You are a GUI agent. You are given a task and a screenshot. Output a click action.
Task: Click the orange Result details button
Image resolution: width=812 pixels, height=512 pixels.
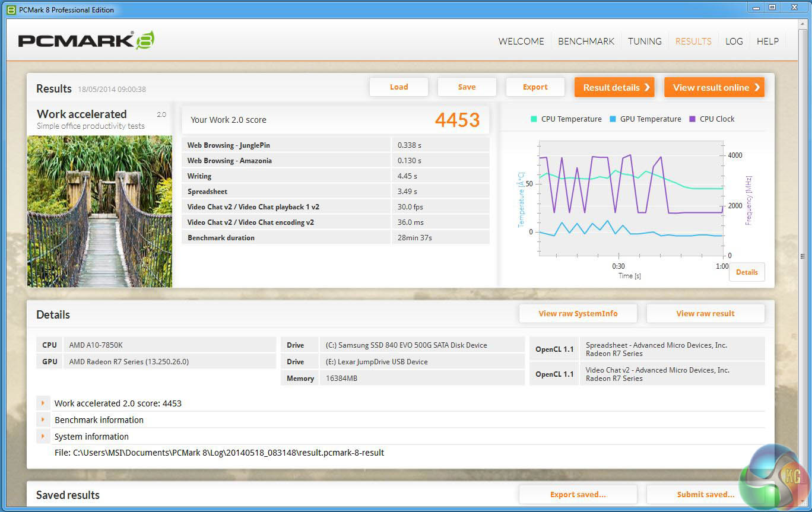click(614, 87)
